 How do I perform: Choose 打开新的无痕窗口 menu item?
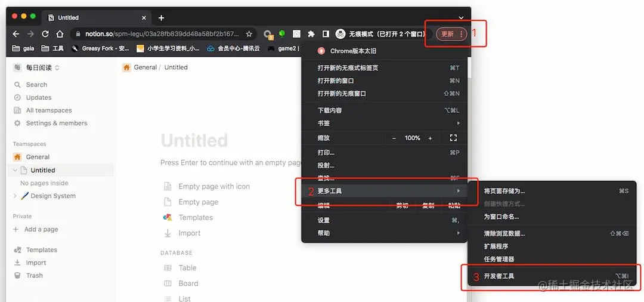tap(384, 93)
